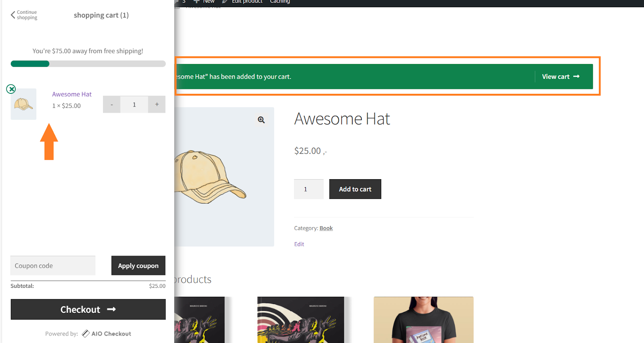Click the $25.00 subtotal amount
The height and width of the screenshot is (343, 644).
157,286
